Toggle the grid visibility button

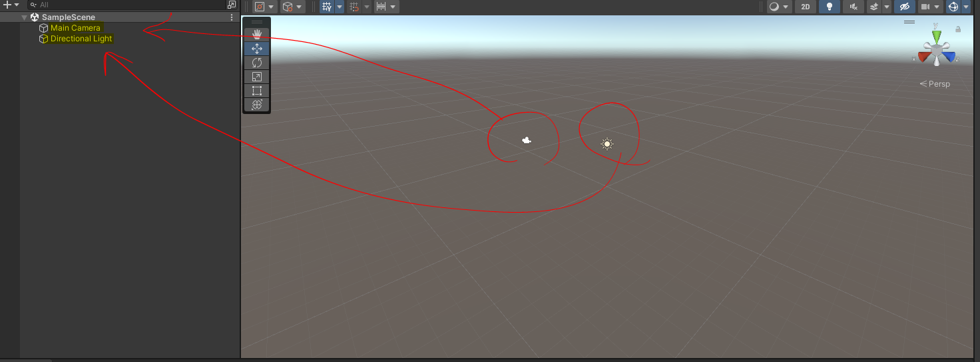327,7
